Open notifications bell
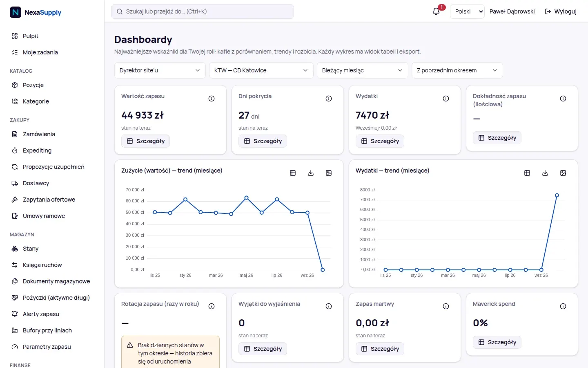The height and width of the screenshot is (368, 588). coord(436,11)
